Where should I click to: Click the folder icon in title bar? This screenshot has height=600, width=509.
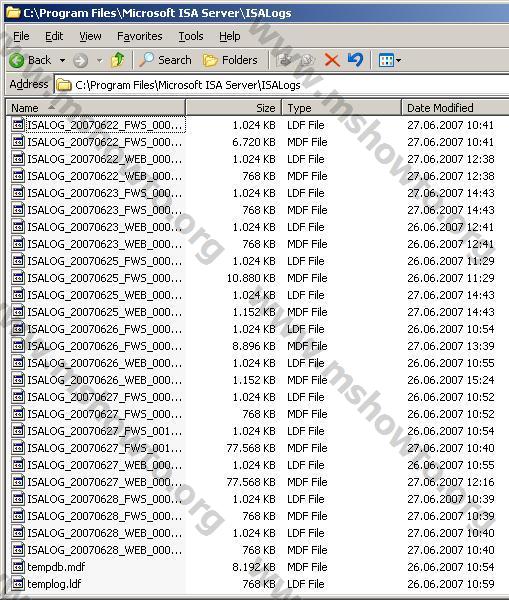point(13,13)
